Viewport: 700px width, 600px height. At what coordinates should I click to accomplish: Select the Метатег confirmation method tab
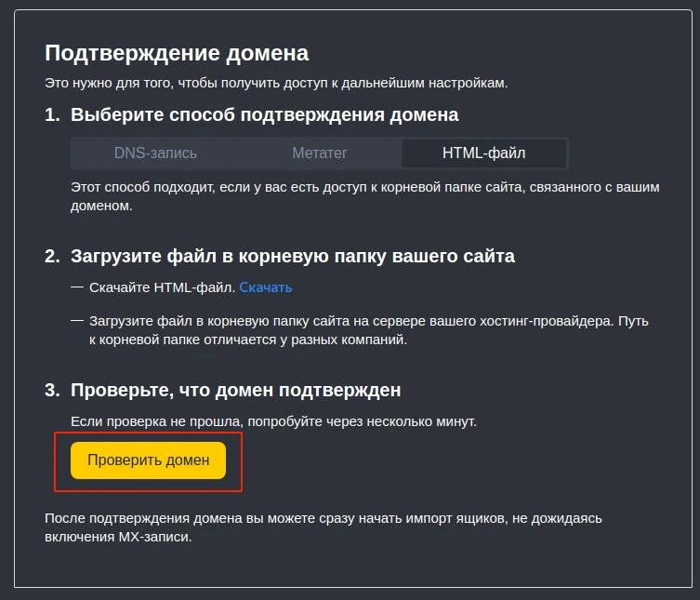[x=320, y=153]
